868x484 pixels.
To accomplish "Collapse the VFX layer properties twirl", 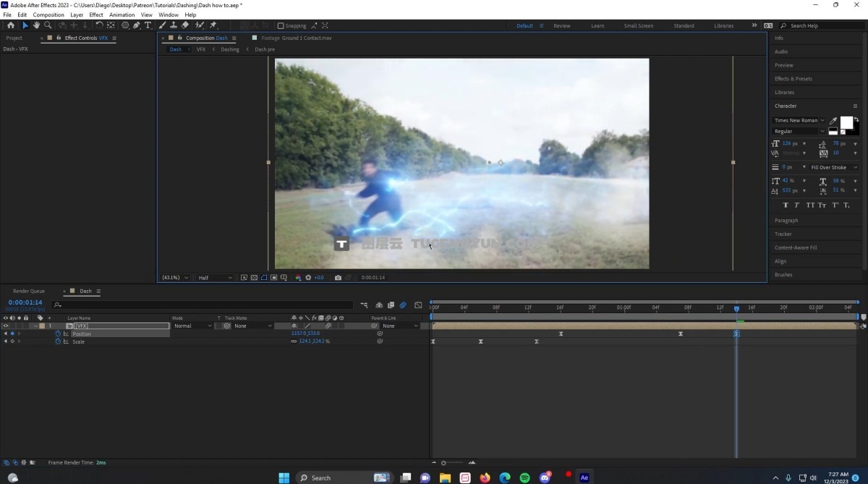I will tap(35, 326).
